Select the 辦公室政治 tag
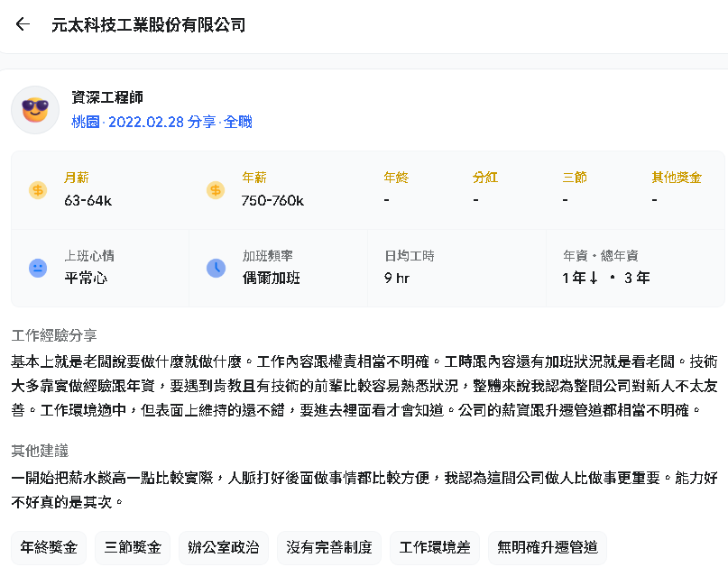Viewport: 728px width, 567px height. [x=224, y=547]
